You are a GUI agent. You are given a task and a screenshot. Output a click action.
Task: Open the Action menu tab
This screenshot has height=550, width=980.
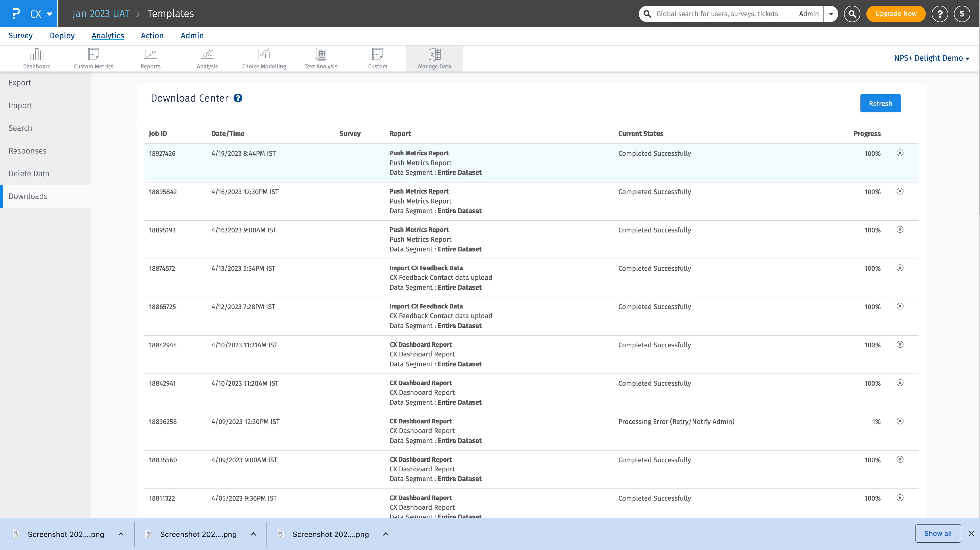[152, 36]
